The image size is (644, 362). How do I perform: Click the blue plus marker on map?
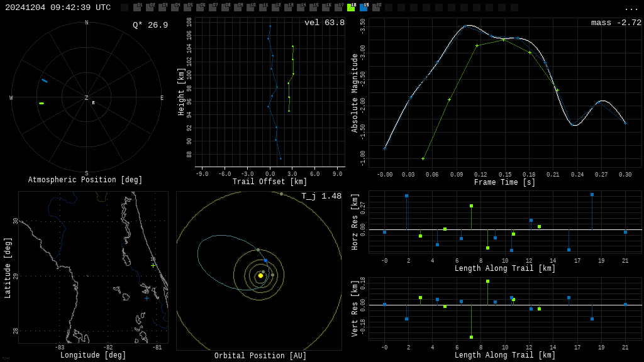tap(147, 299)
